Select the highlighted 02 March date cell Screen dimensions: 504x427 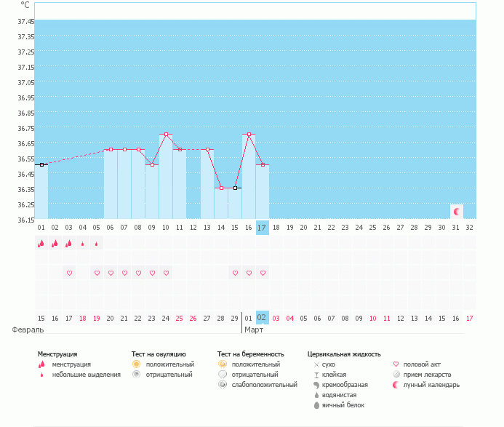point(263,317)
